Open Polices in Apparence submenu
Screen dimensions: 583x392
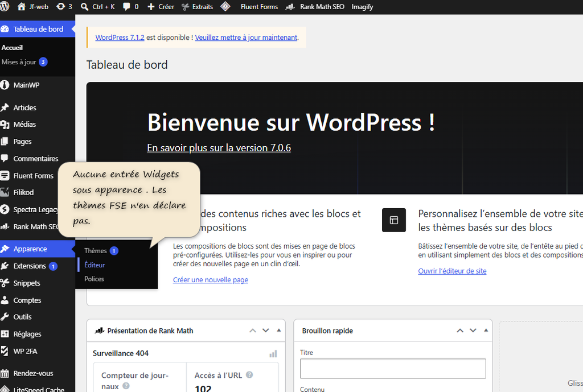(94, 279)
